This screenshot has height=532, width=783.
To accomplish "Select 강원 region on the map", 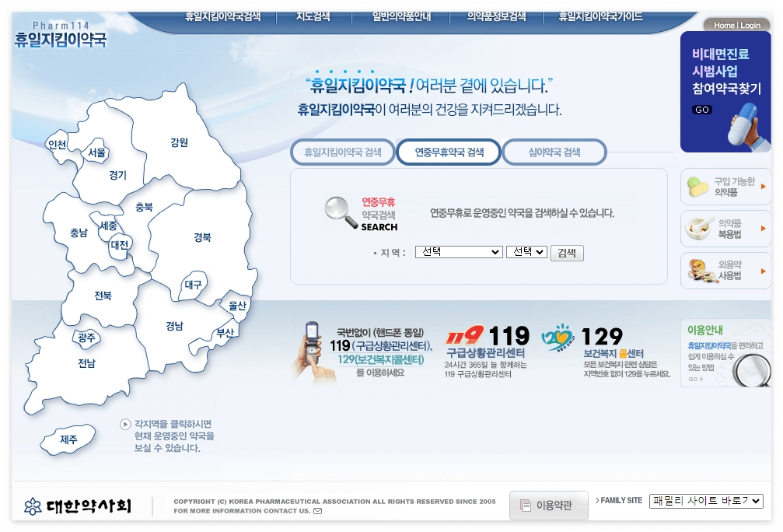I will (180, 142).
